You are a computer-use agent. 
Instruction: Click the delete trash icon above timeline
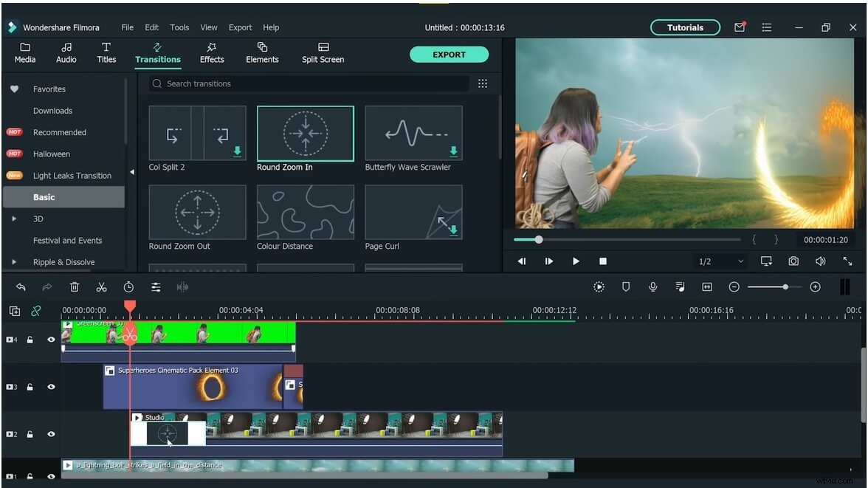(75, 287)
